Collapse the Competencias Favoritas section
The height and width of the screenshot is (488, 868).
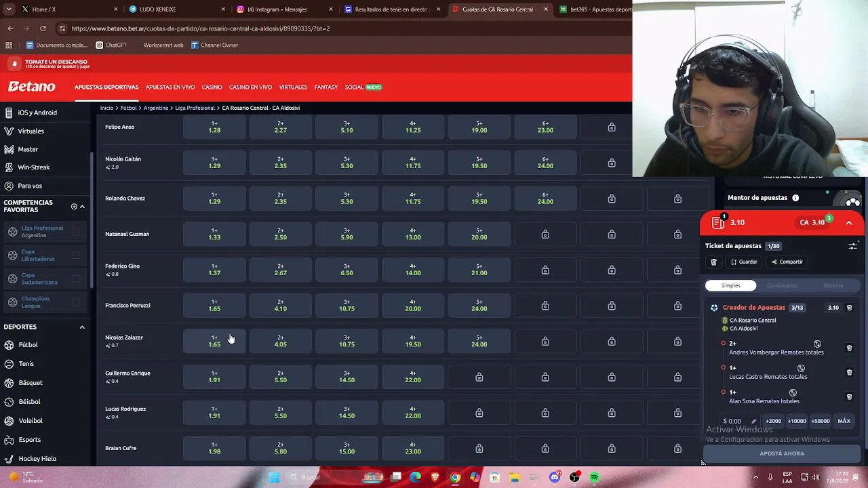82,206
